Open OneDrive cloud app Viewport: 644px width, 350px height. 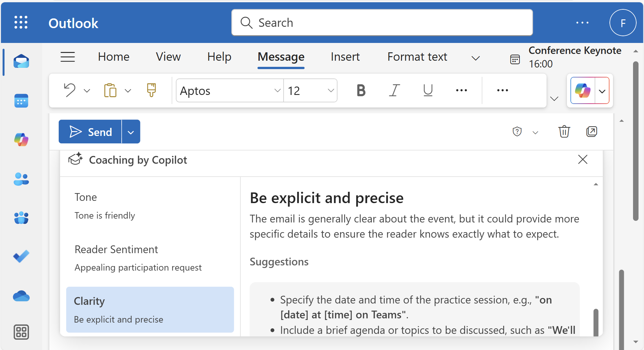21,296
